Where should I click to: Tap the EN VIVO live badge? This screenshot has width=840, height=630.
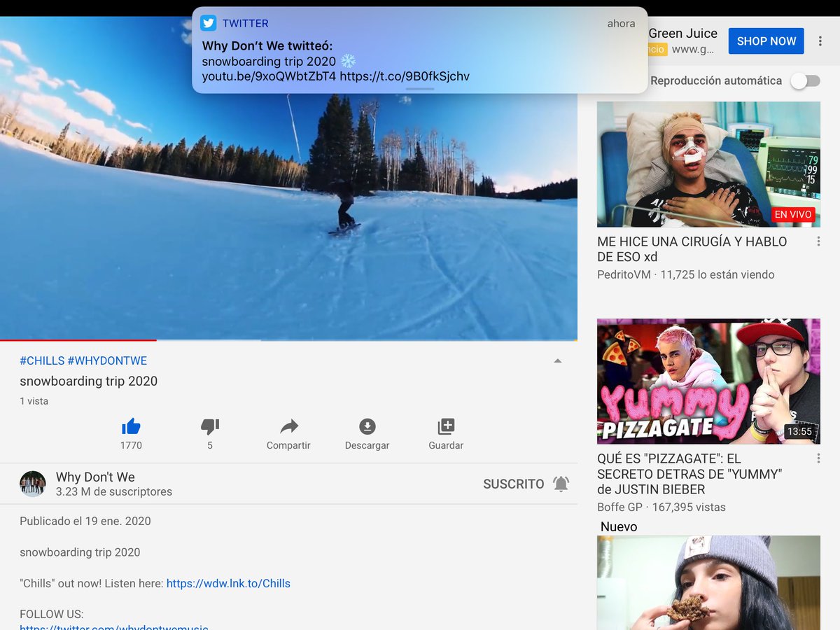tap(794, 215)
